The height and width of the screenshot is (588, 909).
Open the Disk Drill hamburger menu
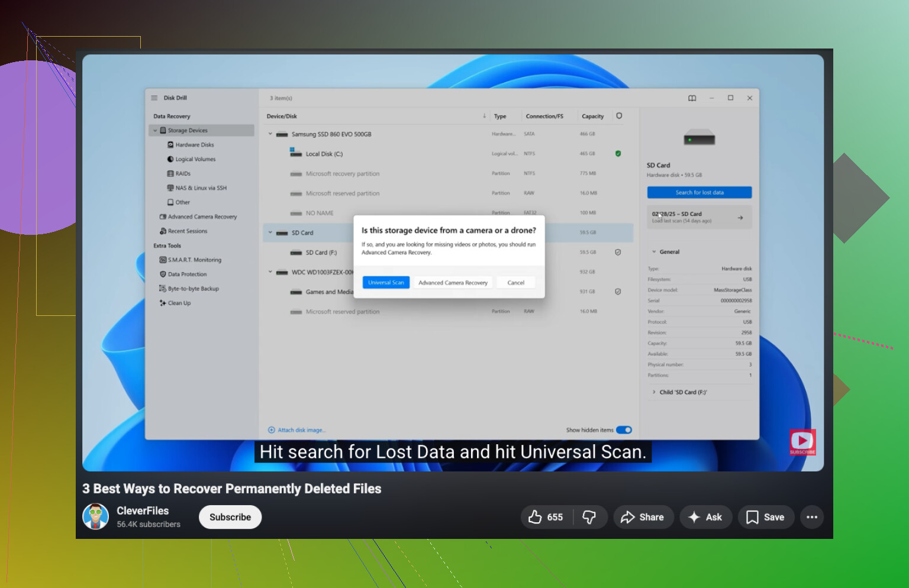pos(154,98)
